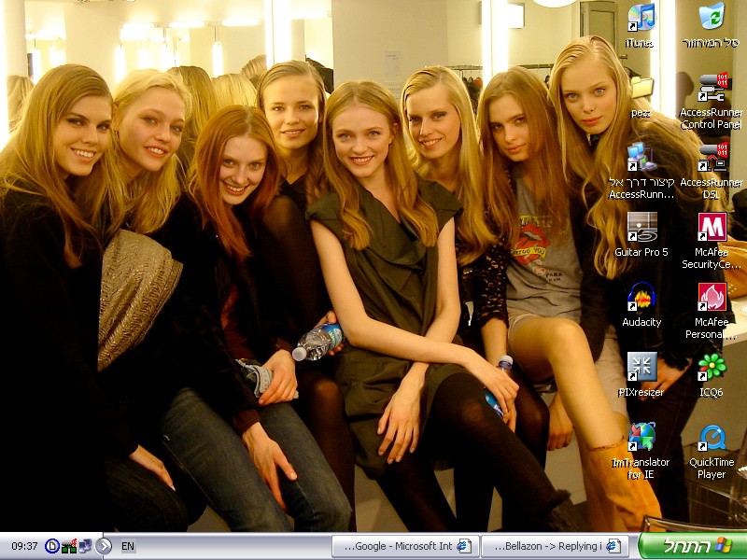
Task: Switch to Google Internet Explorer taskbar window
Action: [405, 546]
